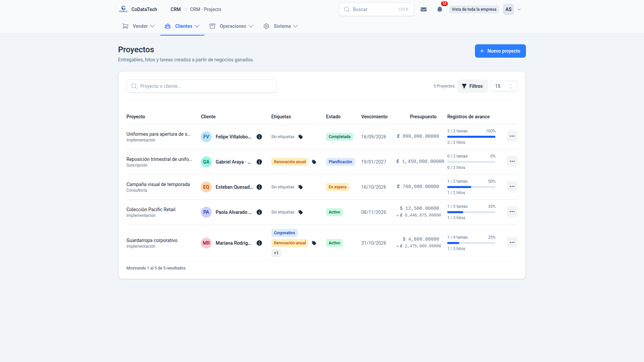Change page size from 15
The height and width of the screenshot is (362, 644).
[504, 86]
